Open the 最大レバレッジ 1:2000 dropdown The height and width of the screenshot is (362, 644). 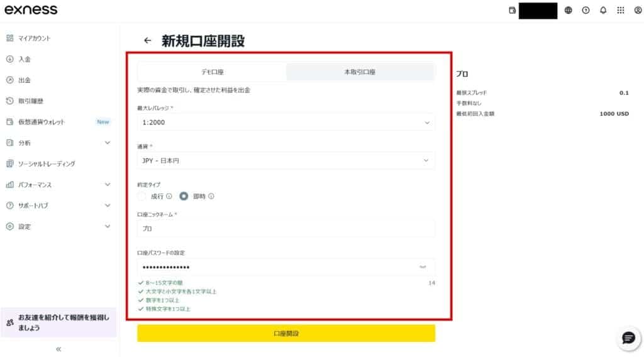click(286, 123)
